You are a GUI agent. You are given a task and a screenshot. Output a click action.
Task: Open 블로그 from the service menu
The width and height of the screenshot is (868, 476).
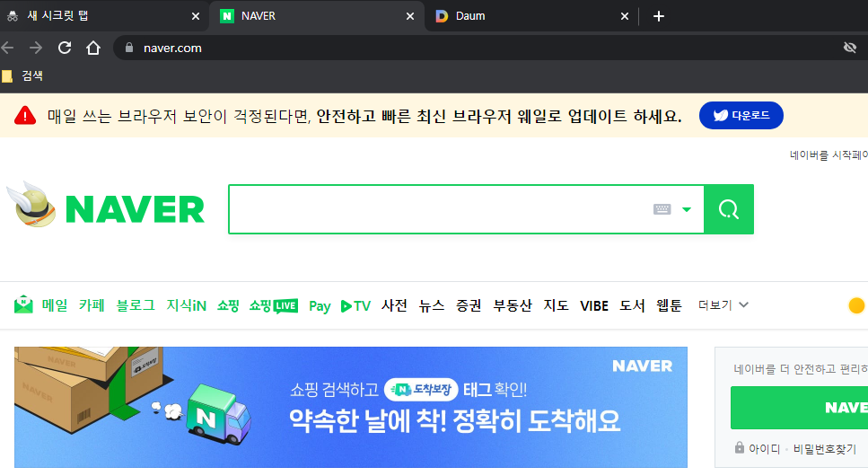coord(135,305)
